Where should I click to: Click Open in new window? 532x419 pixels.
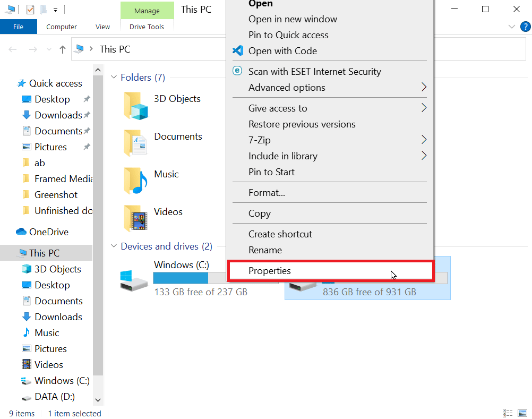(293, 19)
